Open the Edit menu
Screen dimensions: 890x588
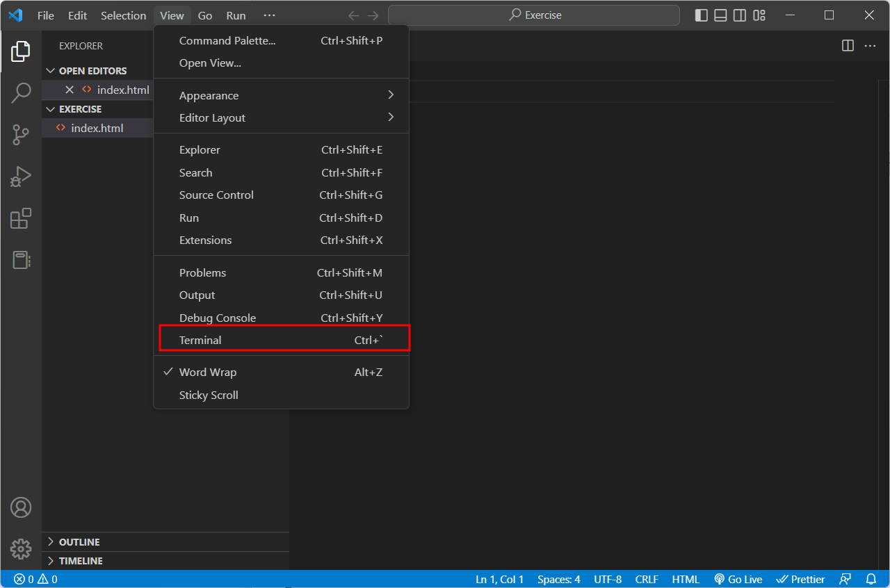click(x=78, y=15)
